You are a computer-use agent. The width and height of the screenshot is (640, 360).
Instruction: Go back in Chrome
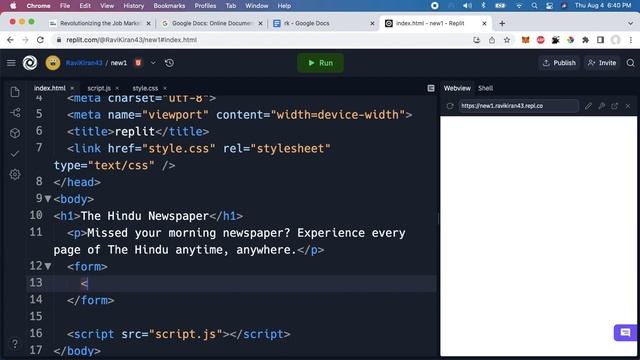[10, 40]
